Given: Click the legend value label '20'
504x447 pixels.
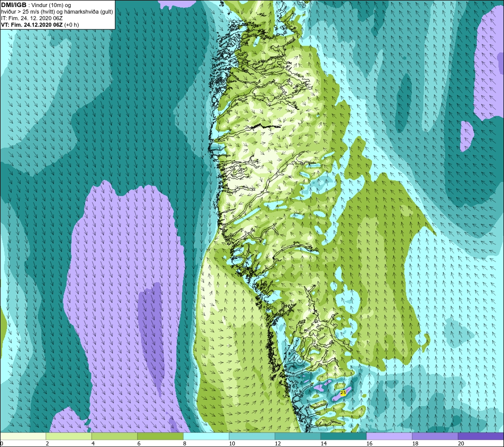Looking at the screenshot, I should [x=461, y=443].
